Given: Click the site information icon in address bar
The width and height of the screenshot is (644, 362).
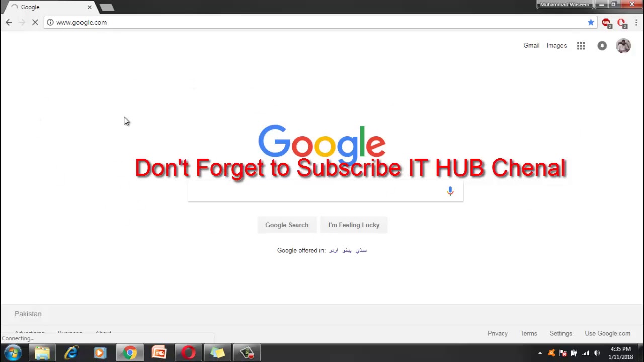Looking at the screenshot, I should point(50,22).
